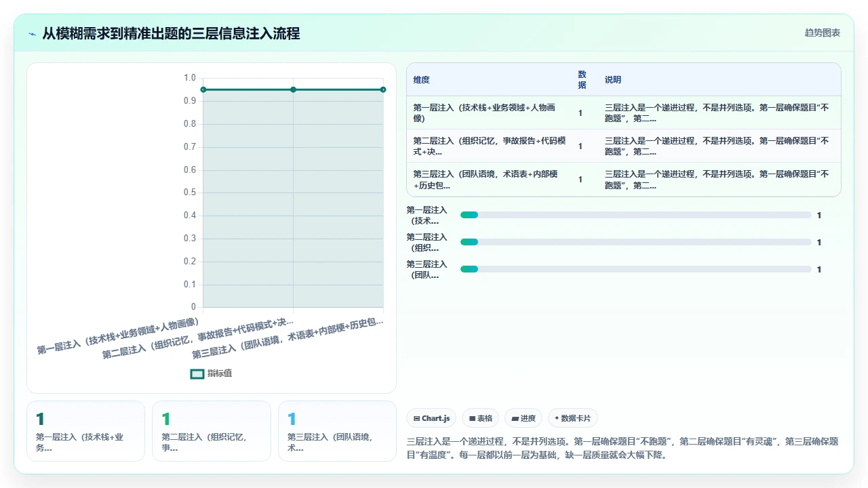Select table row 第三层注入（团队语境，术语表+内部梗
Screen dimensions: 868x488
[x=624, y=180]
